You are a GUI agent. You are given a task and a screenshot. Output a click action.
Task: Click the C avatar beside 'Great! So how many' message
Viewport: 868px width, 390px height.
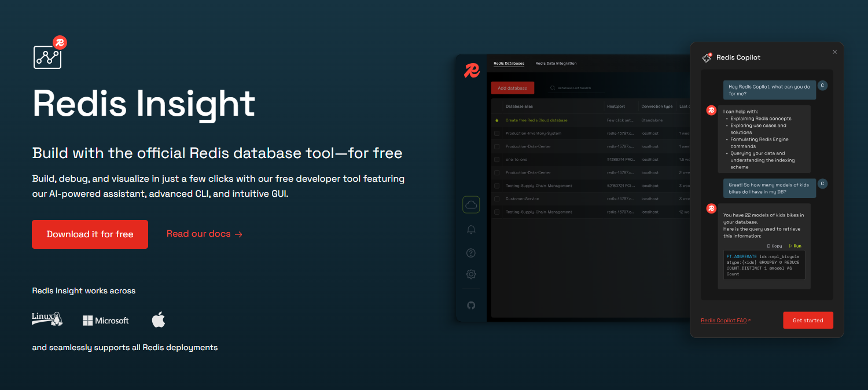click(x=822, y=184)
